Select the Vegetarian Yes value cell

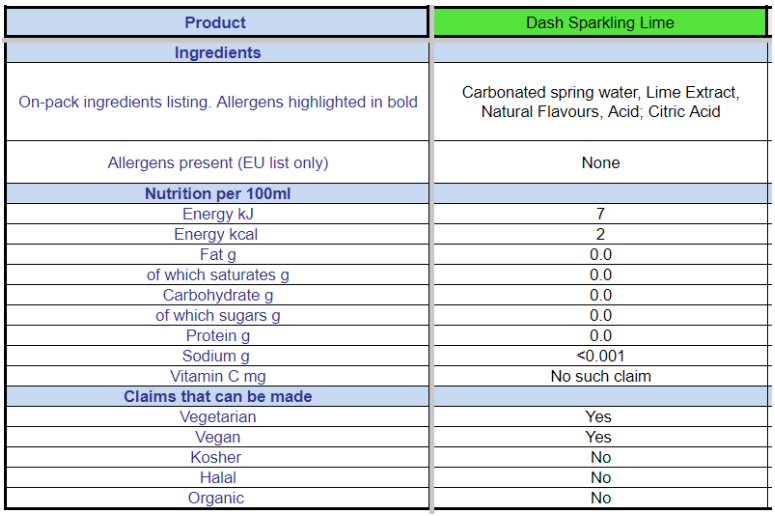click(x=601, y=417)
